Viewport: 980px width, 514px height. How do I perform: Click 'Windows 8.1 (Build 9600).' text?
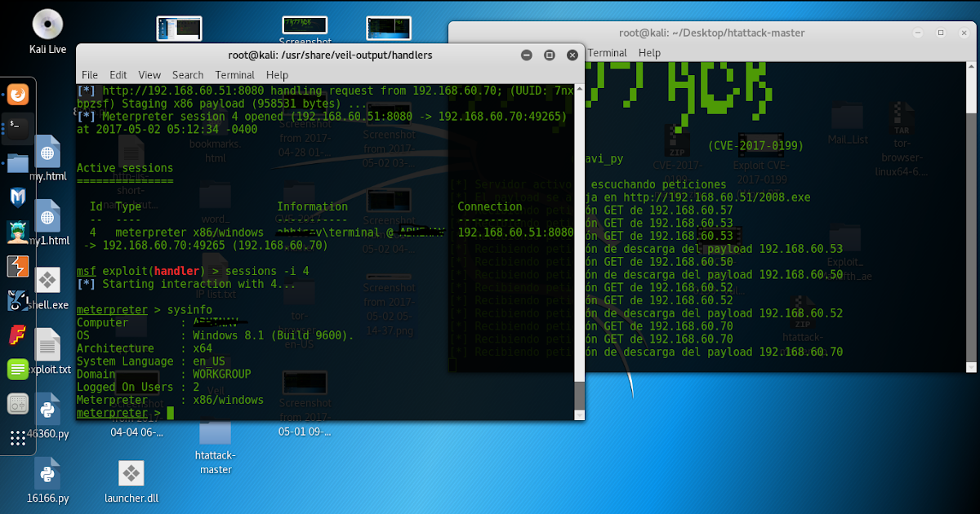point(273,335)
